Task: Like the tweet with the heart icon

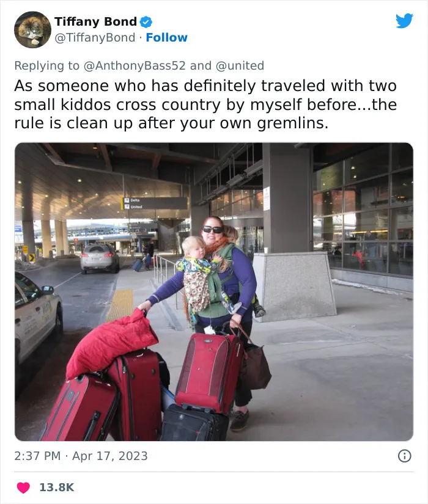Action: (x=23, y=488)
